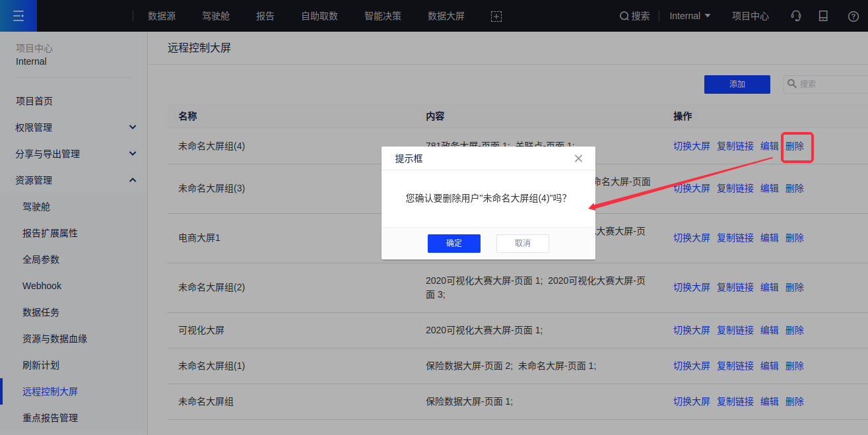Open the 数据源 top menu
The width and height of the screenshot is (868, 435).
pyautogui.click(x=162, y=16)
